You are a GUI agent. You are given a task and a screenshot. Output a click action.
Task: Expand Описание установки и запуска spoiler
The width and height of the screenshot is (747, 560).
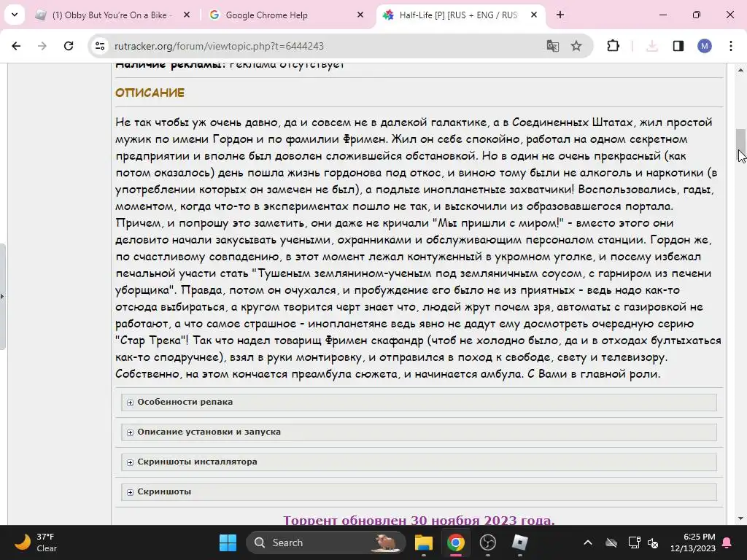point(419,432)
